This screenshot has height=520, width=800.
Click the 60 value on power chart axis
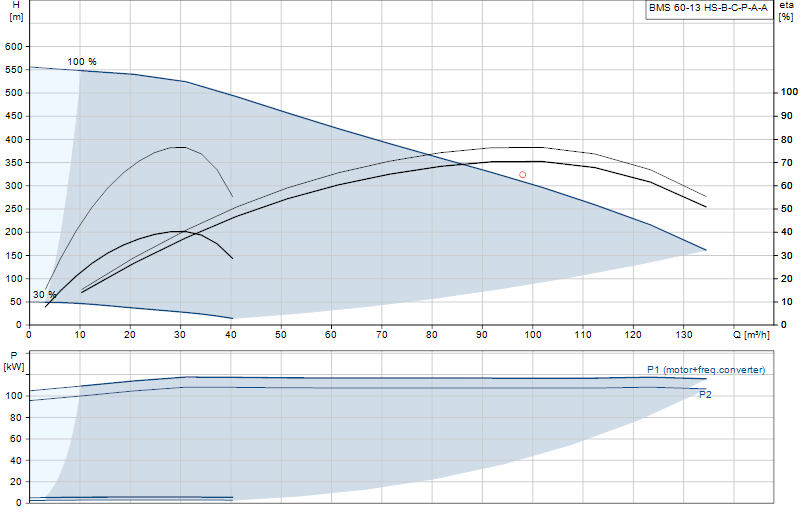tap(16, 439)
